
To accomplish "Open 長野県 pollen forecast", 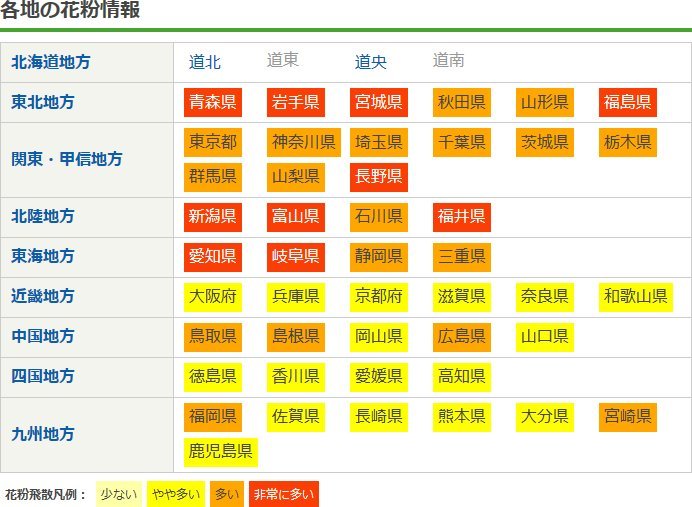I will pos(379,177).
